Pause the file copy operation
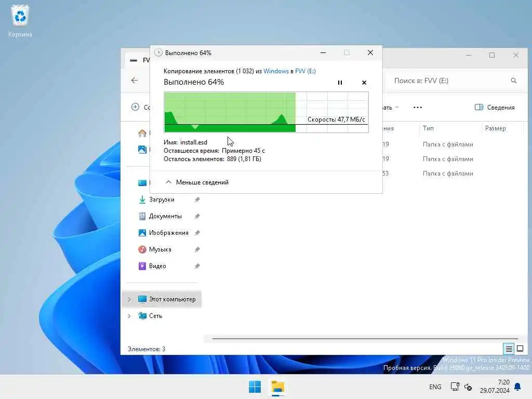The width and height of the screenshot is (532, 399). click(x=340, y=83)
